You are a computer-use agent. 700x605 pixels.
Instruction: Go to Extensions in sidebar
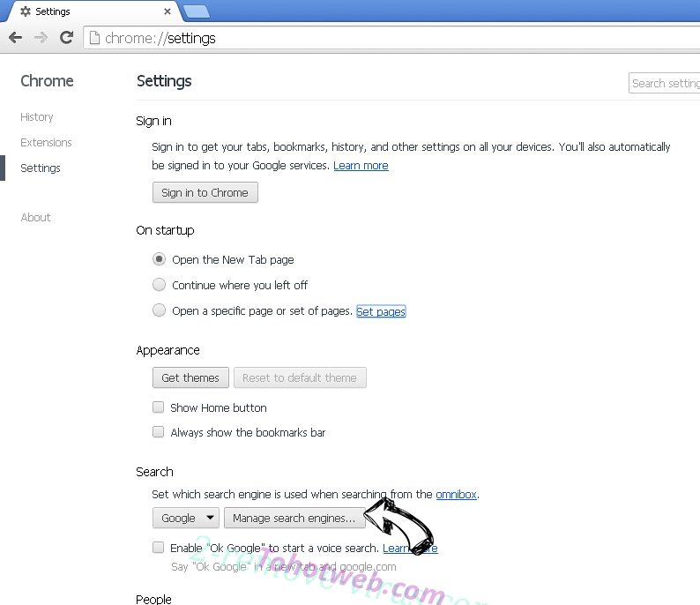[x=46, y=143]
